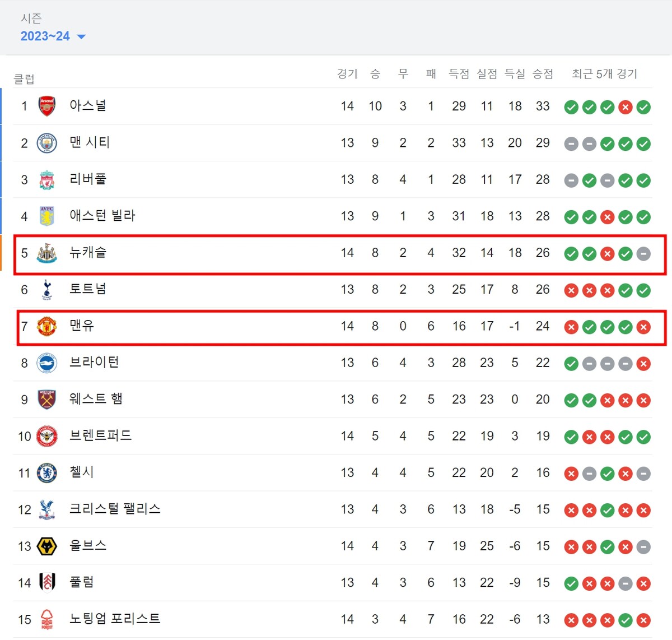The height and width of the screenshot is (640, 672).
Task: Click the Newcastle crest icon
Action: pyautogui.click(x=47, y=253)
